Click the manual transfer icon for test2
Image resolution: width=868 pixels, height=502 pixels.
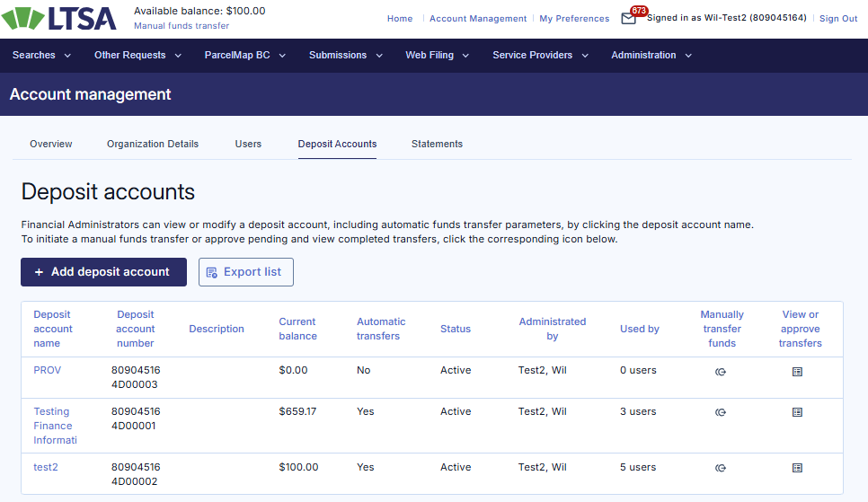(x=720, y=468)
